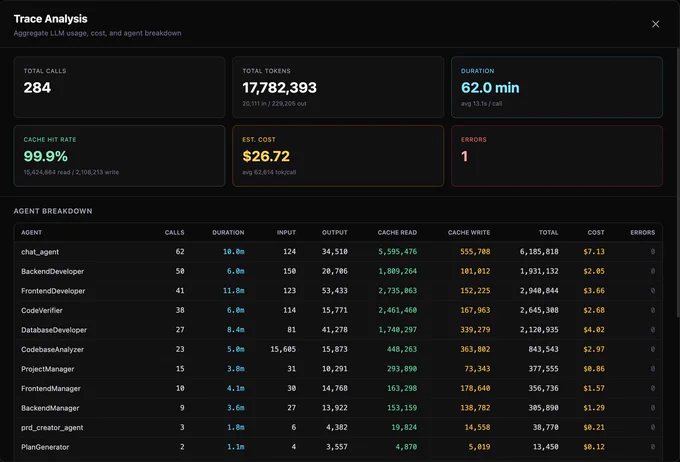Screen dimensions: 680x462
Task: Click FrontendDeveloper output 53,433
Action: 334,291
